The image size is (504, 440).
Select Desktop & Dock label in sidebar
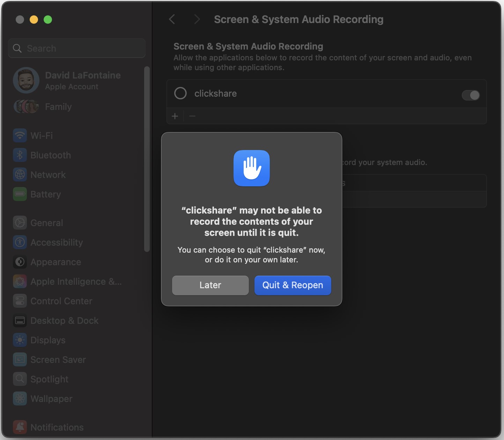click(x=65, y=320)
